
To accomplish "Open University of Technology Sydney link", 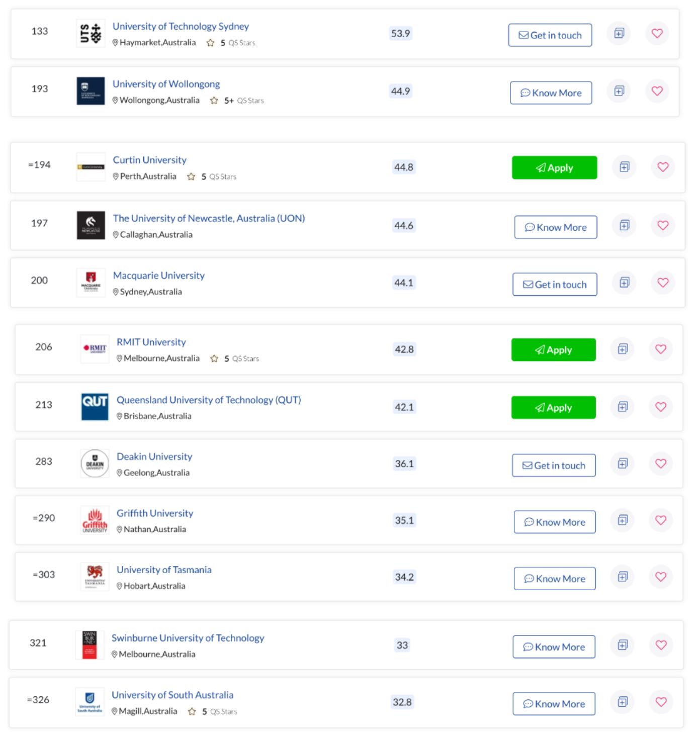I will click(x=181, y=26).
